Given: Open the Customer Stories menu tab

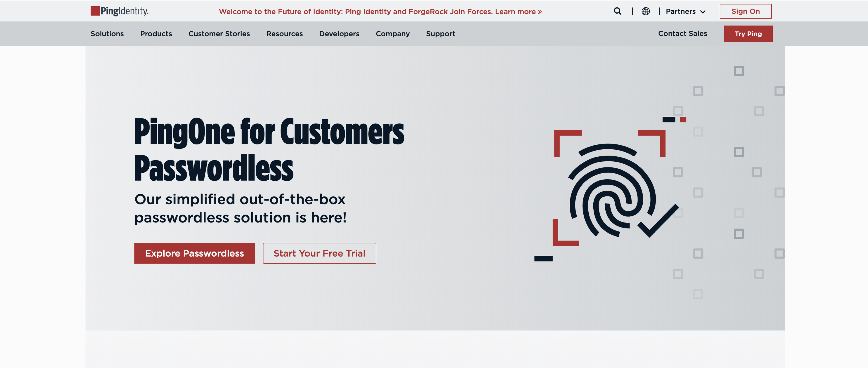Looking at the screenshot, I should coord(219,34).
